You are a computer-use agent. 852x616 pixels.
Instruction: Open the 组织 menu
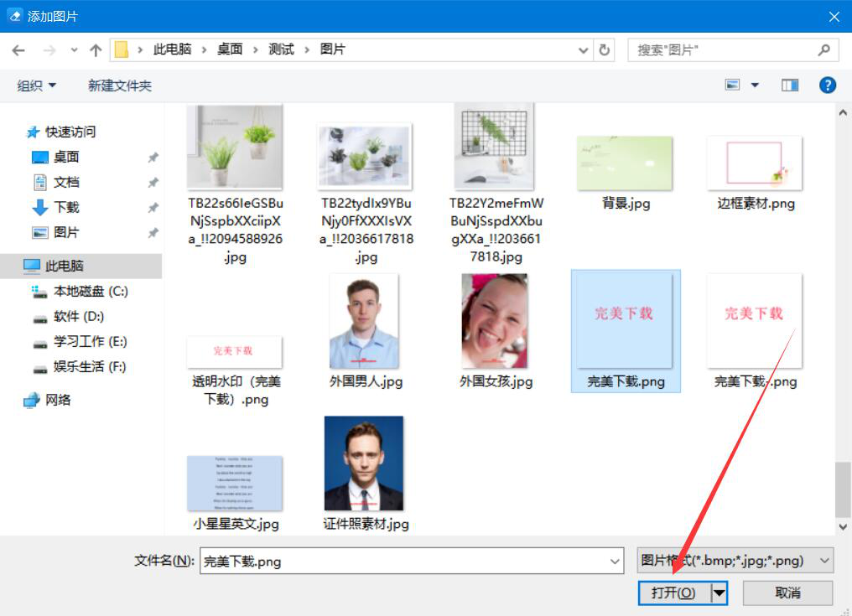point(36,85)
